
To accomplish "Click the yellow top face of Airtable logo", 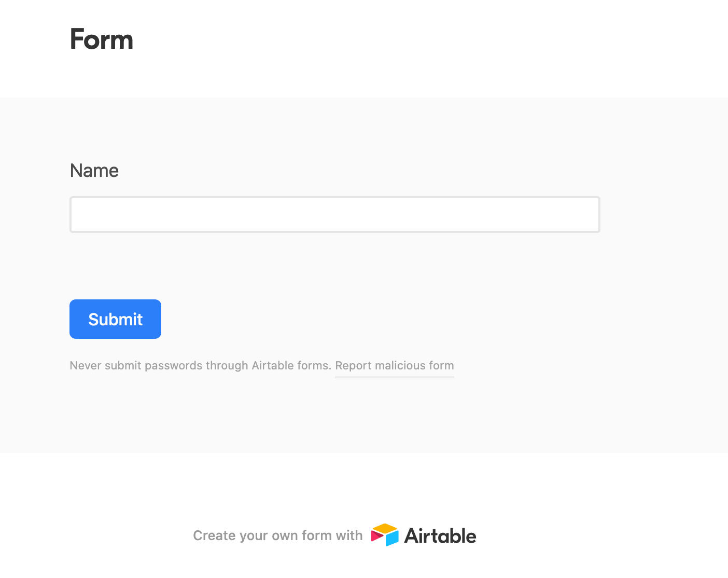I will [x=385, y=528].
